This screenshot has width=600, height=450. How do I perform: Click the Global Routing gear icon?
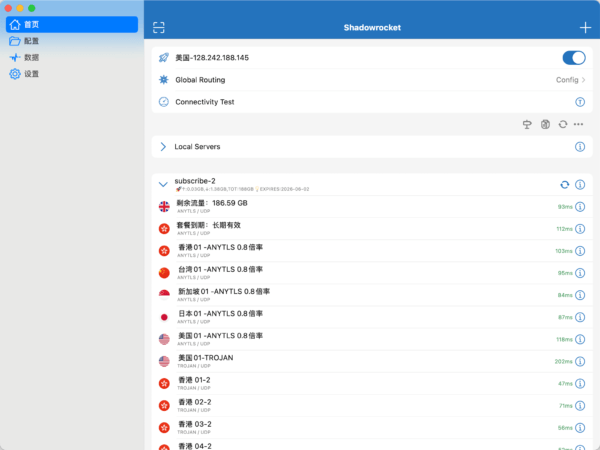point(163,80)
